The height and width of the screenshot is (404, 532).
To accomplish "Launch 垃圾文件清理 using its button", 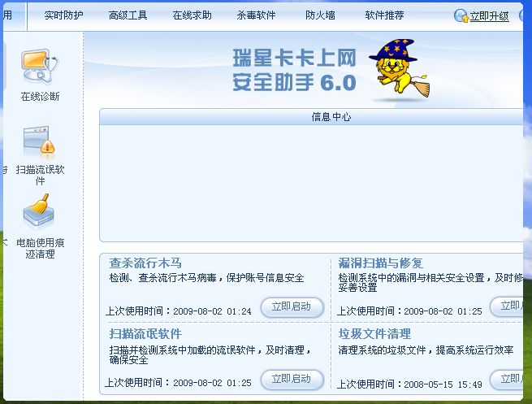I will [x=506, y=379].
